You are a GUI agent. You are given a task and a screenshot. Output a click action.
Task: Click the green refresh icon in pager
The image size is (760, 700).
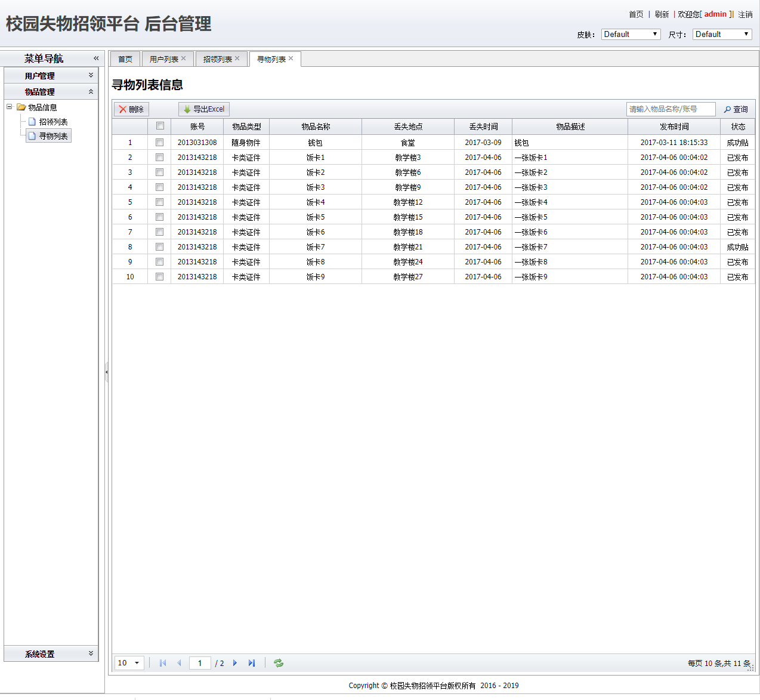(x=279, y=663)
